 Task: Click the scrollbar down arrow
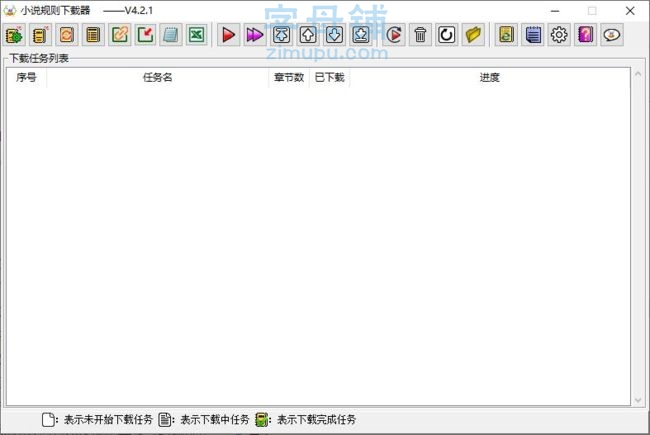tap(638, 400)
